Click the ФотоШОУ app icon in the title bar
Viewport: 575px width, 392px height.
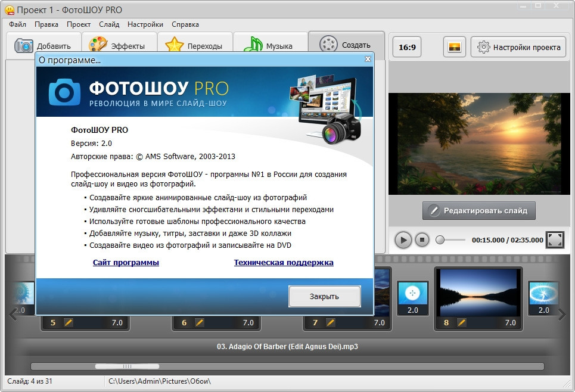click(10, 10)
